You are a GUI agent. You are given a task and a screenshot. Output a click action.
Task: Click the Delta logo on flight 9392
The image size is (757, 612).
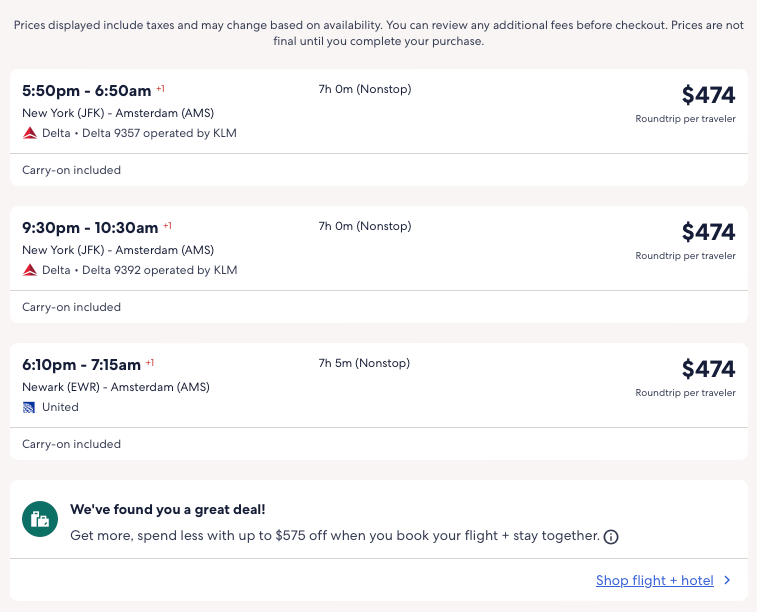click(x=30, y=270)
